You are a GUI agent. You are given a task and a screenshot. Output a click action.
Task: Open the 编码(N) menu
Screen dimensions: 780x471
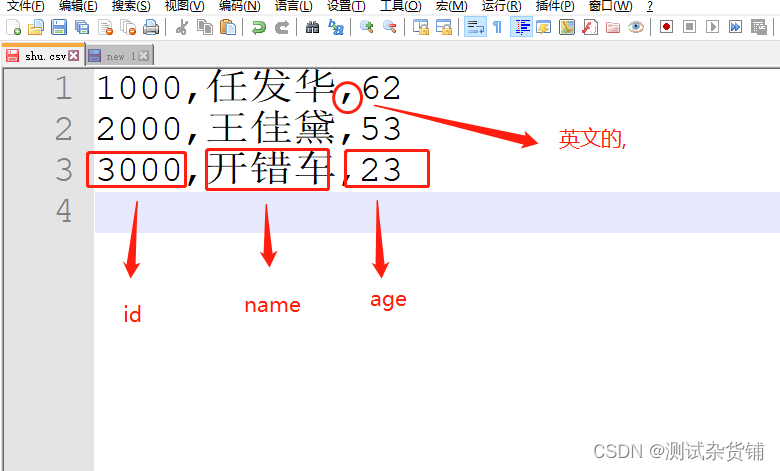pos(239,6)
